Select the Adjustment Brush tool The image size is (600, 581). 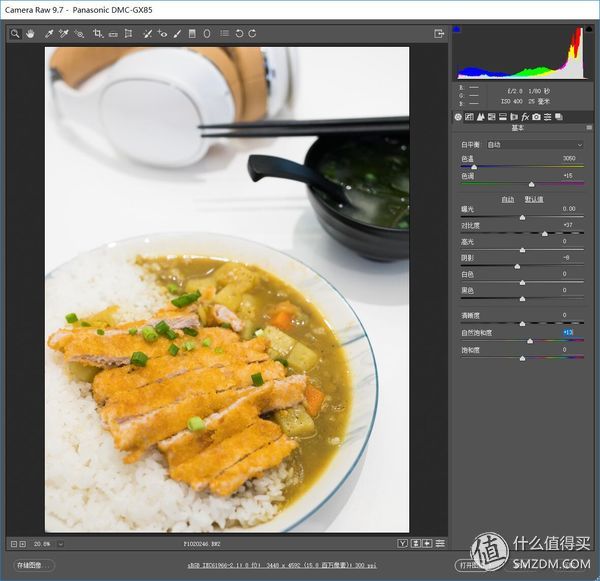[177, 34]
